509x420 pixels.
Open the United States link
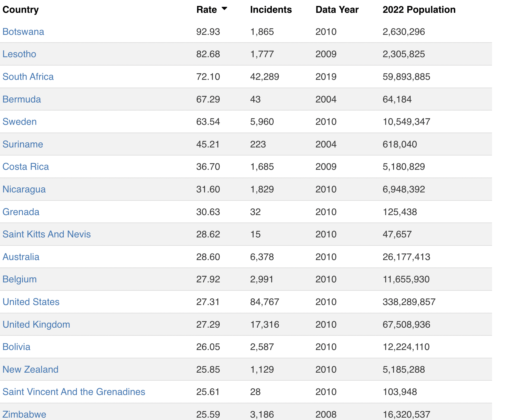coord(31,302)
